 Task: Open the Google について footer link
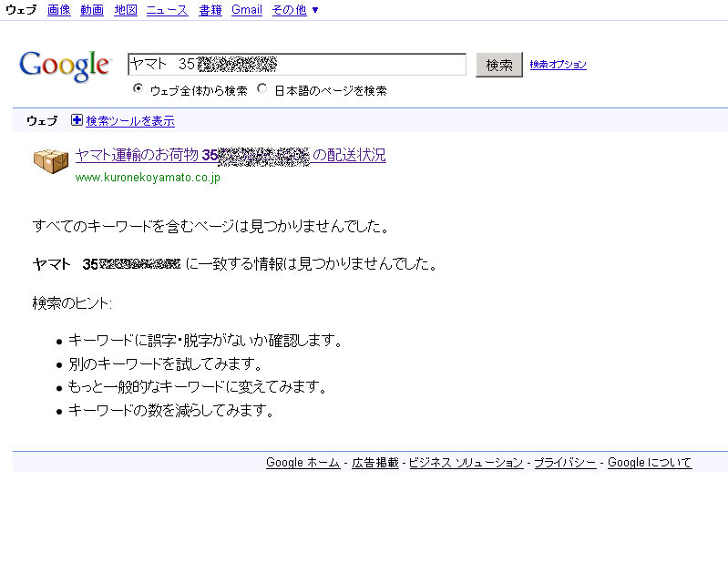pos(650,463)
